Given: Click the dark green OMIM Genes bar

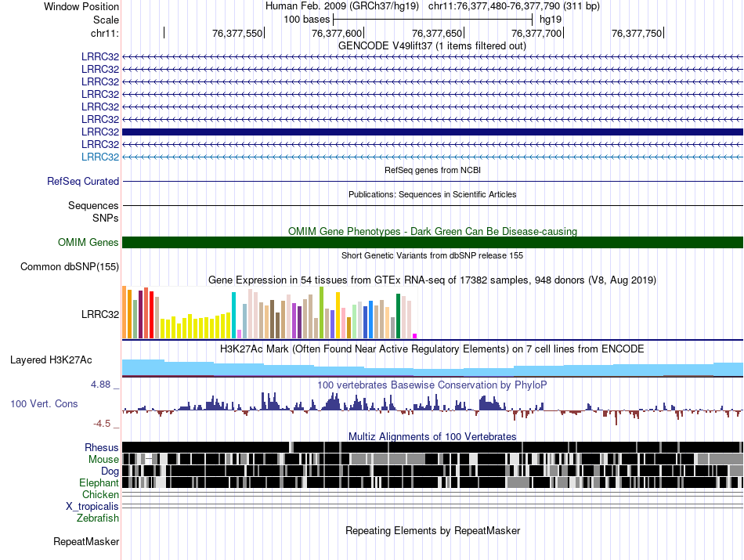Looking at the screenshot, I should pos(432,243).
